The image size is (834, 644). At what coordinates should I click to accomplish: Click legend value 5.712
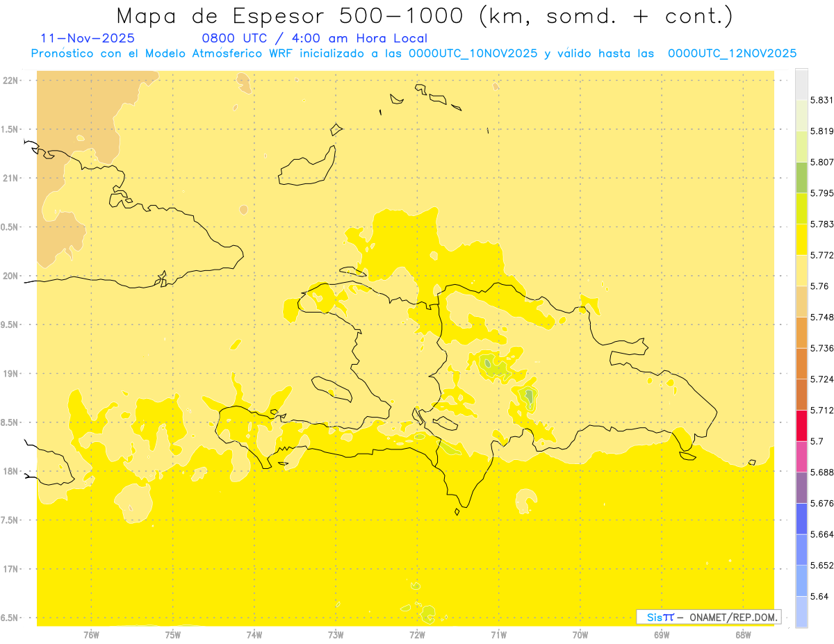821,411
